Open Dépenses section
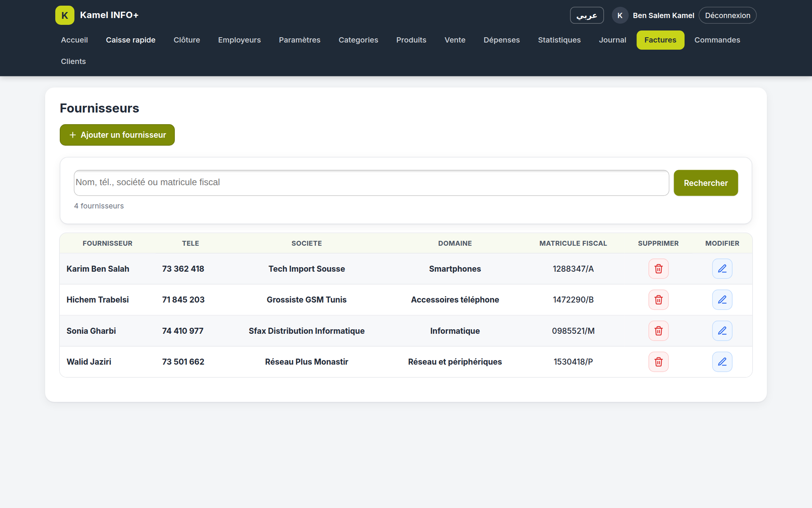Image resolution: width=812 pixels, height=508 pixels. click(x=501, y=40)
